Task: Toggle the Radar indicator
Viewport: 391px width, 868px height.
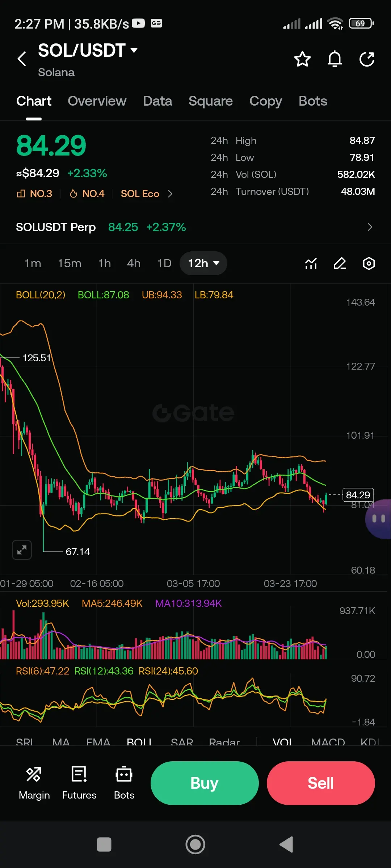Action: 224,742
